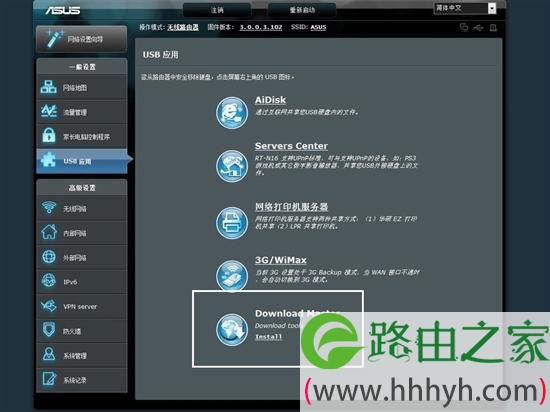
Task: Select the VPN server menu item label
Action: point(80,306)
